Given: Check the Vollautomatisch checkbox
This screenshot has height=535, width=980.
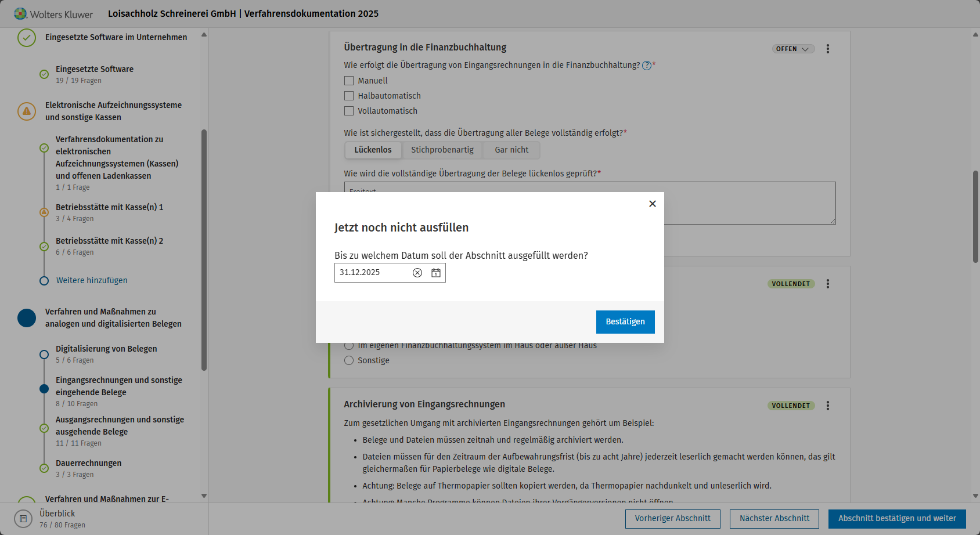Looking at the screenshot, I should click(349, 111).
